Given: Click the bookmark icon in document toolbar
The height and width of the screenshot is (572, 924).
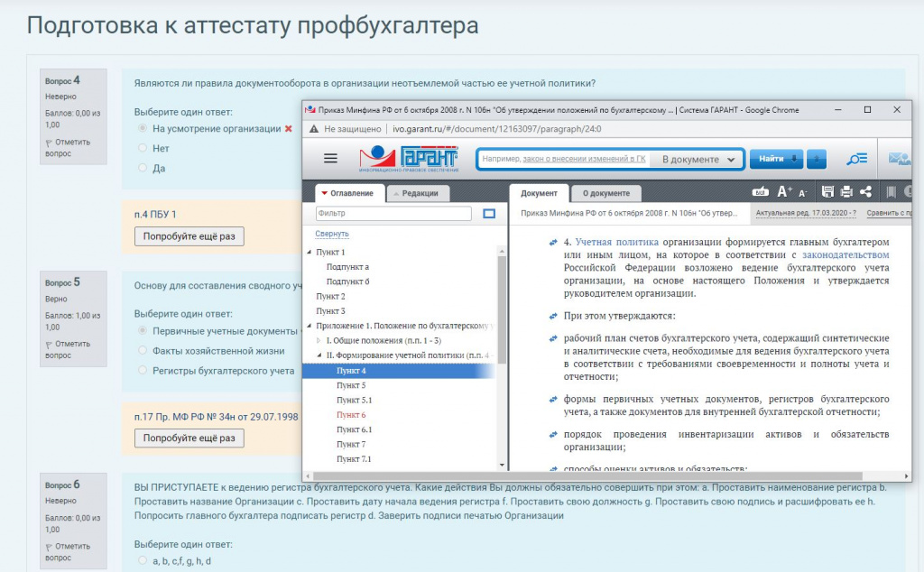Looking at the screenshot, I should tap(891, 192).
